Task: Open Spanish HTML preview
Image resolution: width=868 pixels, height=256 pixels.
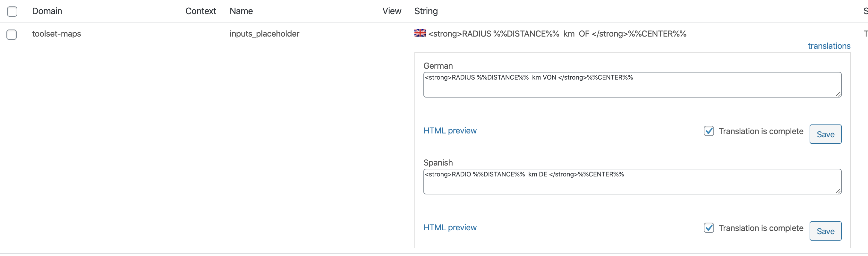Action: [x=450, y=228]
